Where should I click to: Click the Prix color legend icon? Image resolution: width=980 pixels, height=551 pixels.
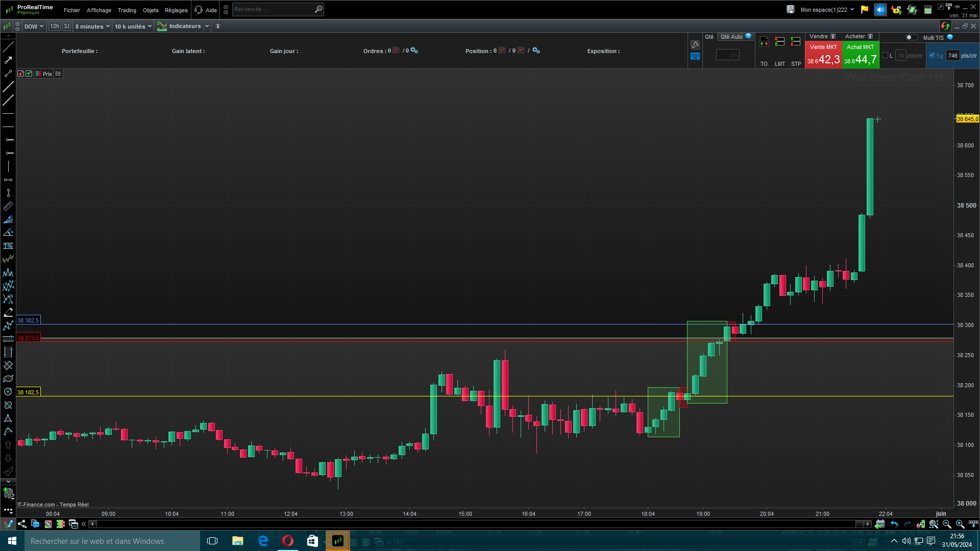(x=38, y=74)
